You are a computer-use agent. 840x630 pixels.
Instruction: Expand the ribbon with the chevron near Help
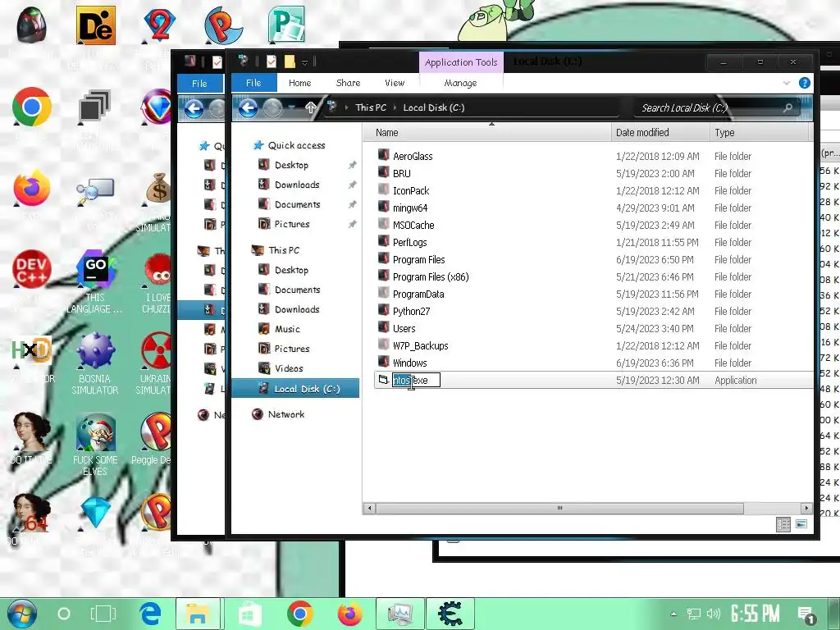[787, 83]
